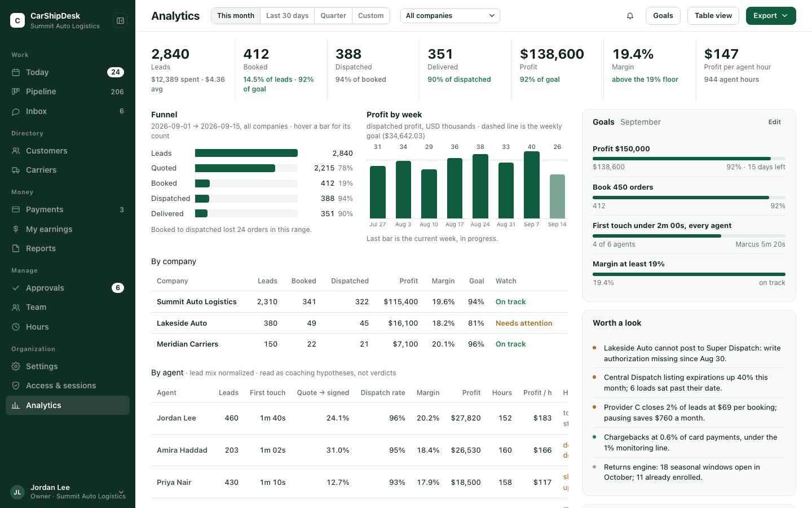Screen dimensions: 812x508
Task: Open the Lakeside Auto company row
Action: coord(360,323)
